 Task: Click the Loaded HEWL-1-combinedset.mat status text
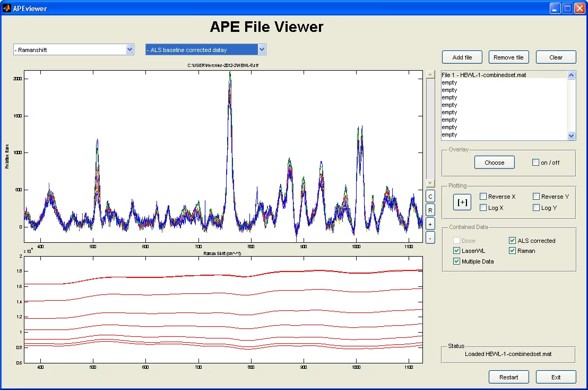click(508, 354)
